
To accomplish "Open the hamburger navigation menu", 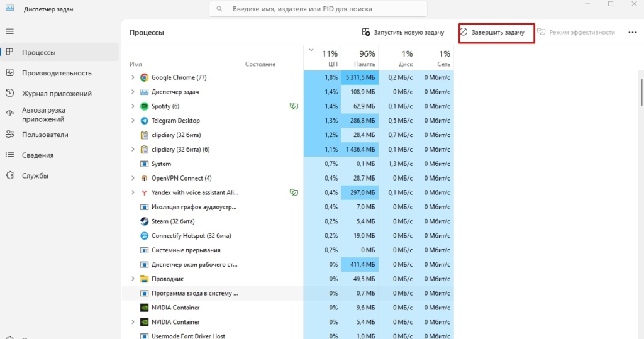I will pos(10,31).
